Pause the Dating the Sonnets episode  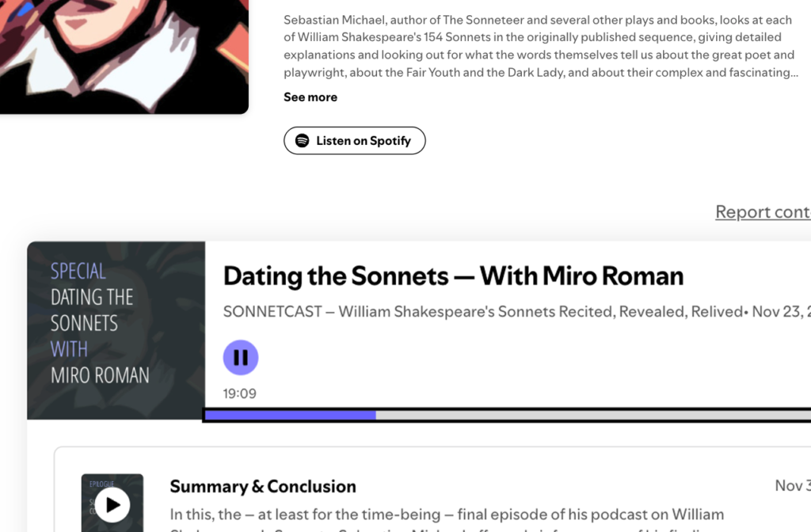[241, 358]
